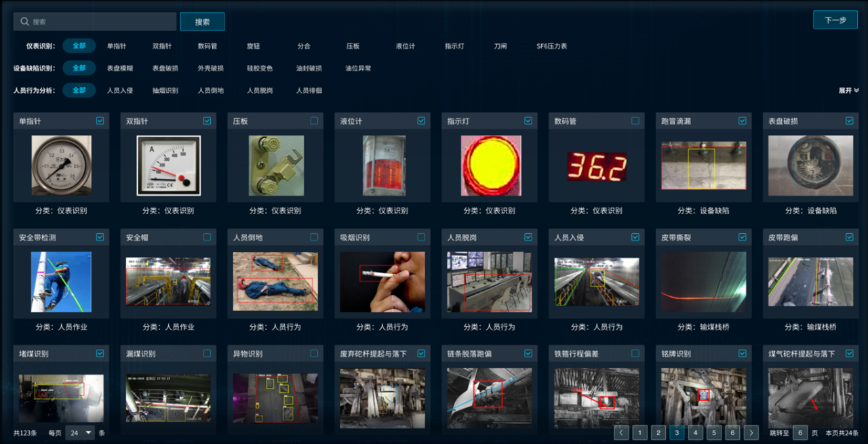Viewport: 868px width, 444px height.
Task: Open the 单指针 pressure gauge thumbnail
Action: point(61,165)
